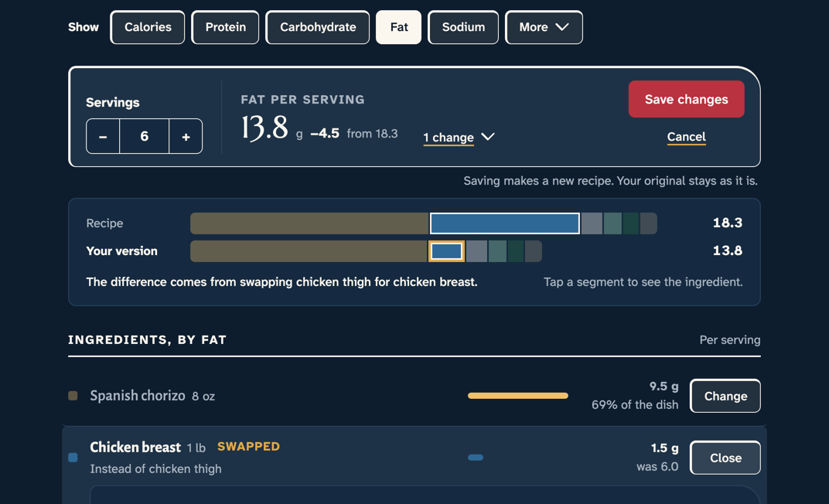The image size is (829, 504).
Task: Click the Your version total 13.8
Action: pos(728,250)
